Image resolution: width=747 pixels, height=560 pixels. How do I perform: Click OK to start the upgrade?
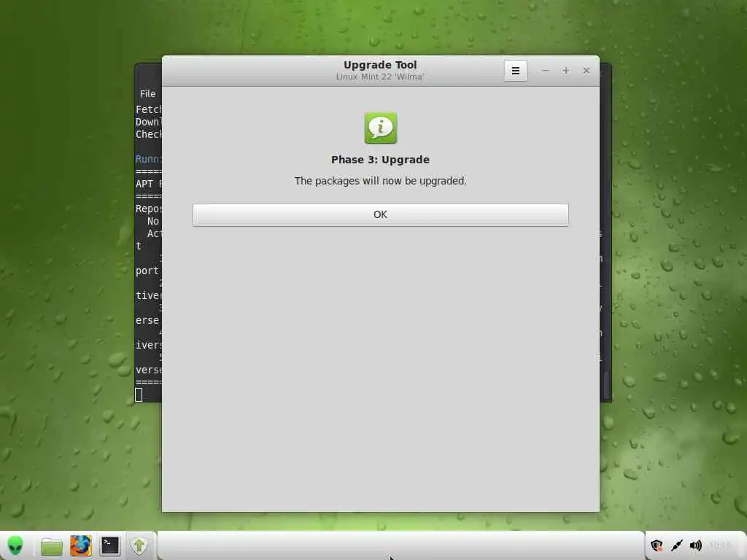(x=380, y=215)
